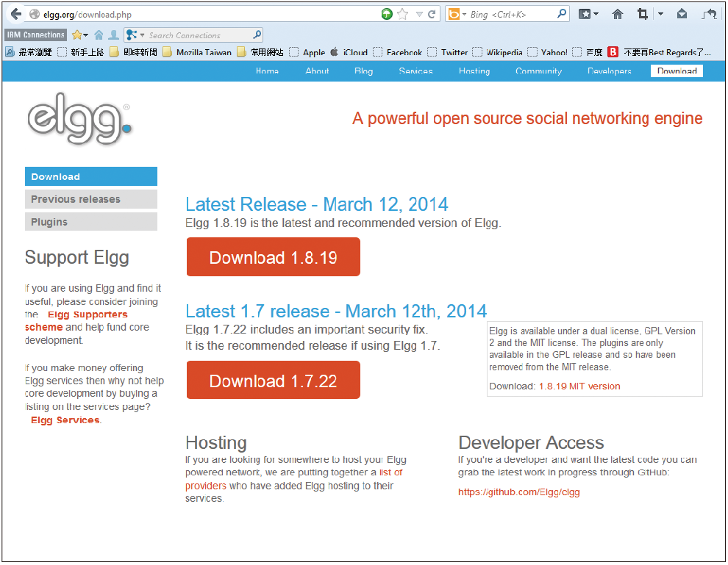Open the red B Best Regards bookmark

point(660,52)
